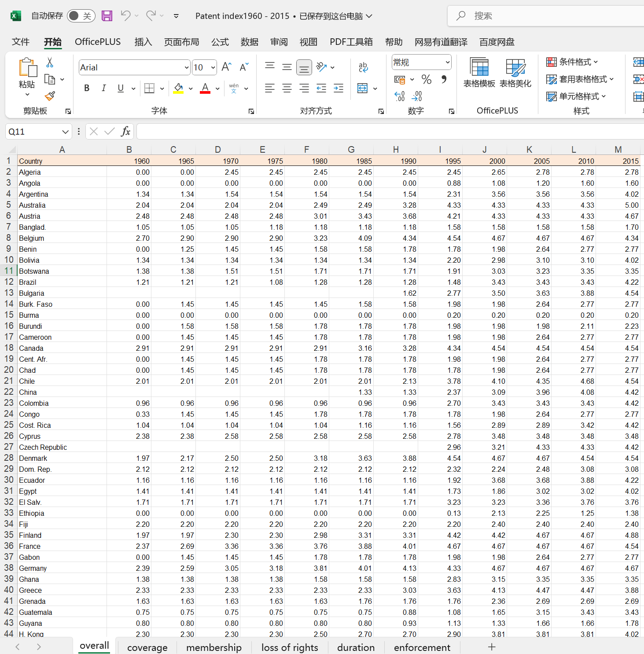
Task: Switch to the Insert (插入) tab
Action: (143, 42)
